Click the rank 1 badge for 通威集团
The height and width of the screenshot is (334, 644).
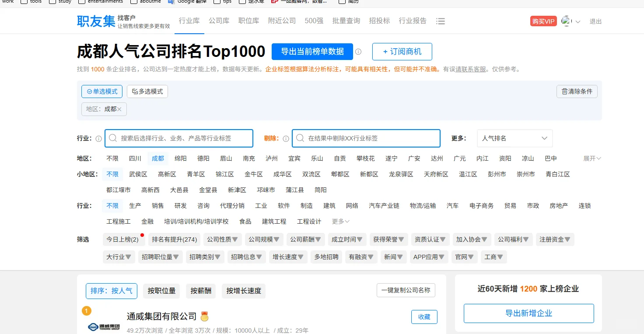87,311
